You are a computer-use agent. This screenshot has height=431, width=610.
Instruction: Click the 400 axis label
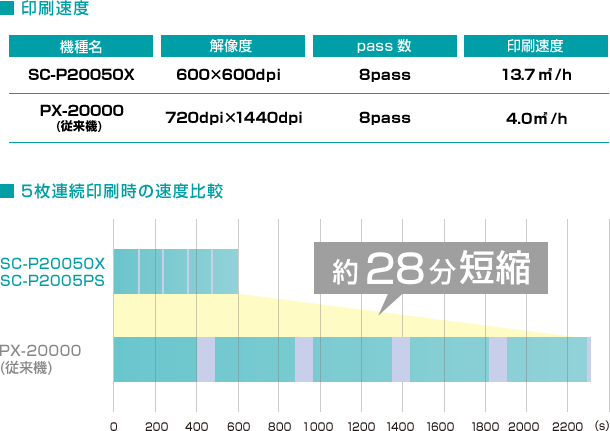(196, 426)
